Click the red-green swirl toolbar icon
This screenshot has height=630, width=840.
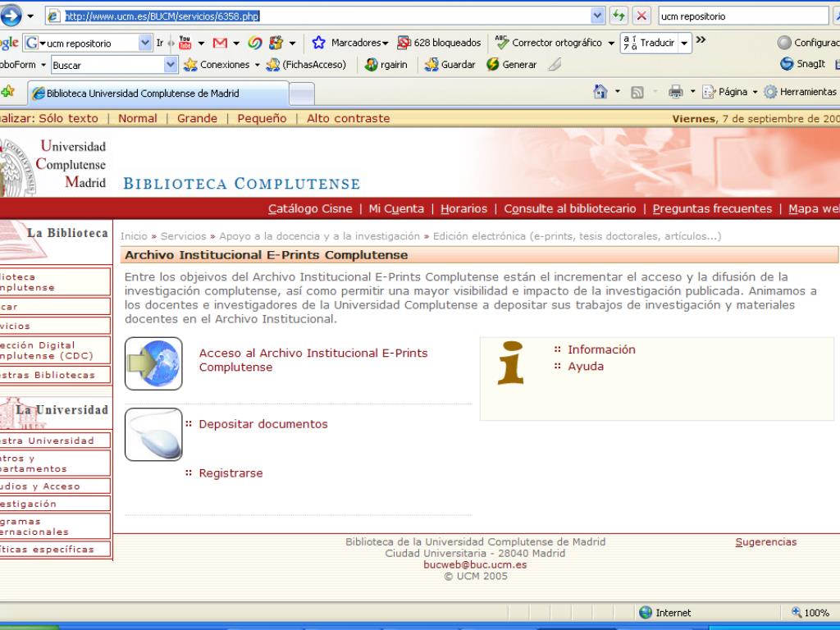click(255, 43)
